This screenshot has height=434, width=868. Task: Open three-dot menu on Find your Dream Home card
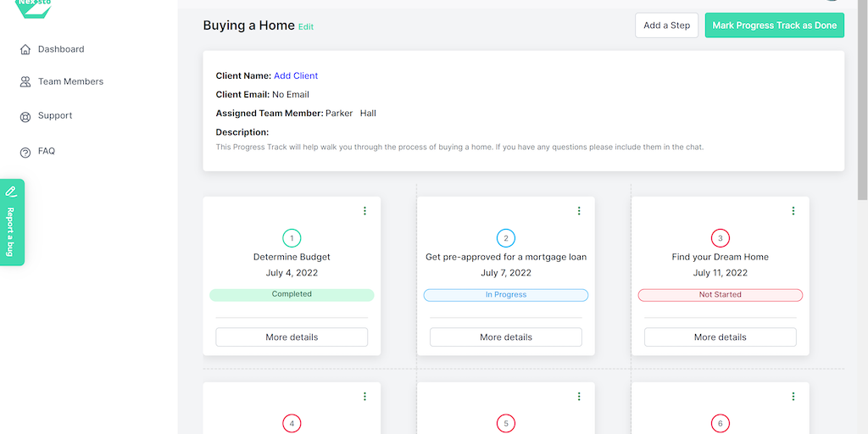[794, 211]
